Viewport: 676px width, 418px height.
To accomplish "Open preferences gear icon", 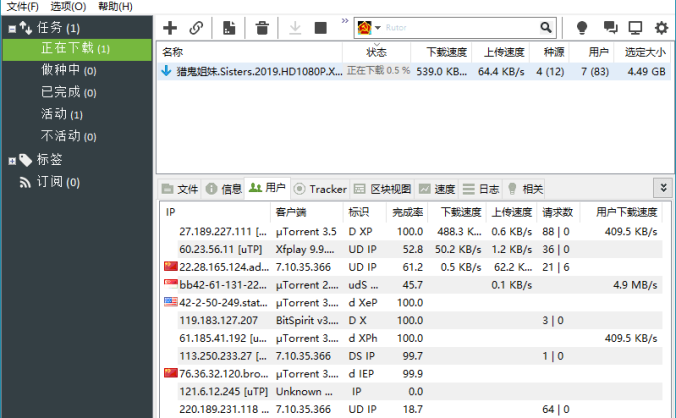I will (661, 28).
